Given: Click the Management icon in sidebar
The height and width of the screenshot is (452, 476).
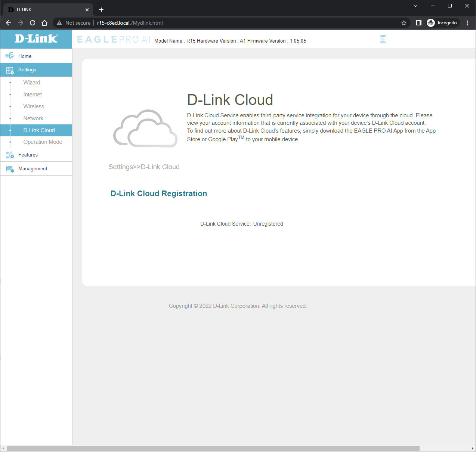Looking at the screenshot, I should coord(10,169).
